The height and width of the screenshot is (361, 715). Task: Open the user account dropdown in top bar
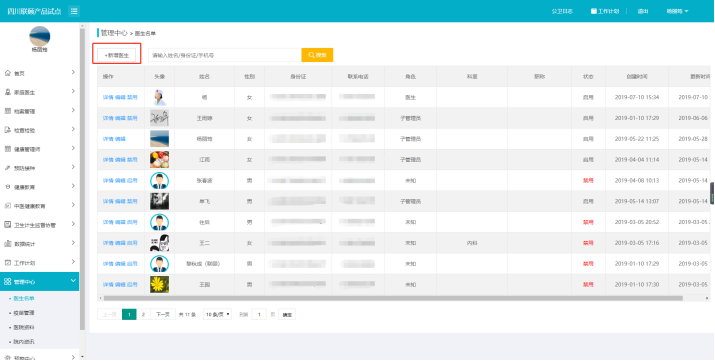point(677,11)
